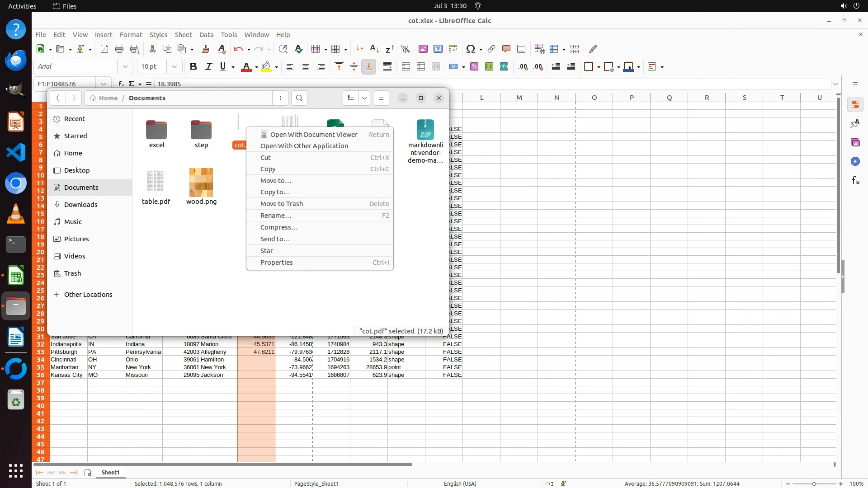Choose Rename… from context menu
Image resolution: width=868 pixels, height=488 pixels.
[x=276, y=216]
